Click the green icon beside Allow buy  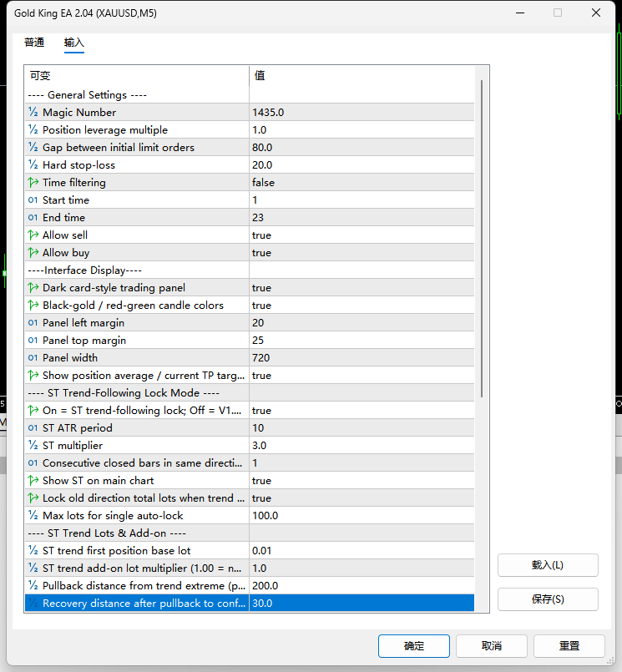tap(33, 253)
